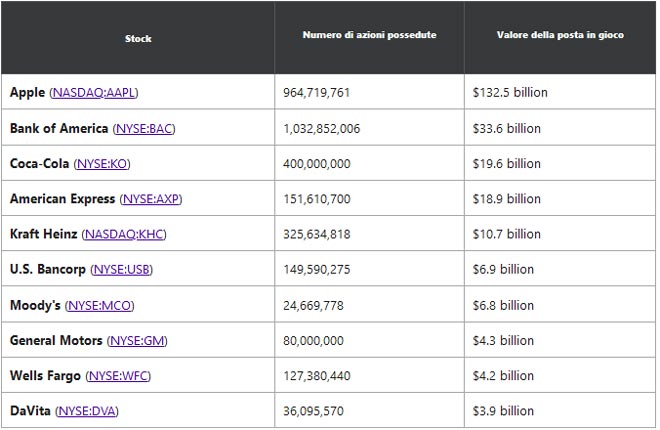
Task: Click the Stock column header
Action: point(138,38)
